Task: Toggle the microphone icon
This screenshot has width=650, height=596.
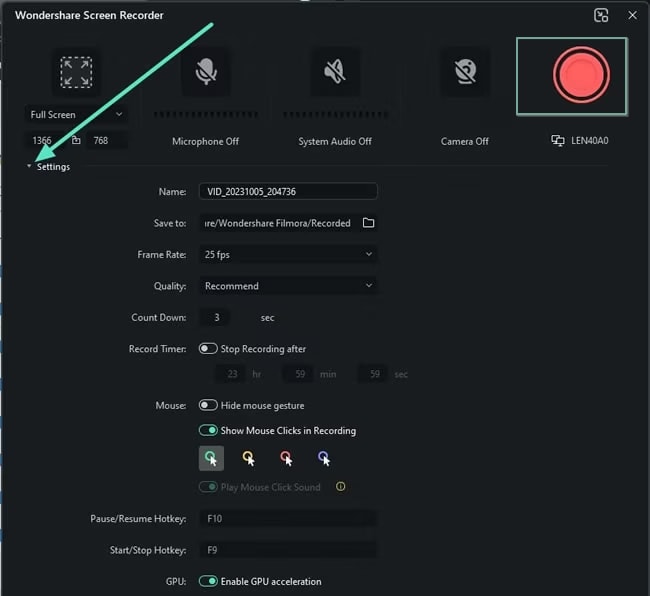Action: point(206,71)
